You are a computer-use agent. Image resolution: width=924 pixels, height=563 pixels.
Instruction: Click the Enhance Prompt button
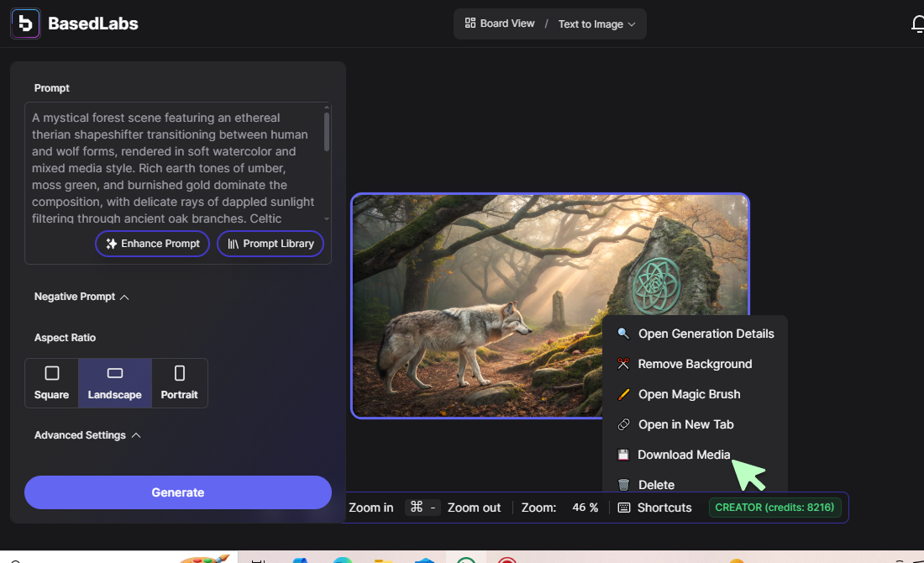pyautogui.click(x=153, y=244)
